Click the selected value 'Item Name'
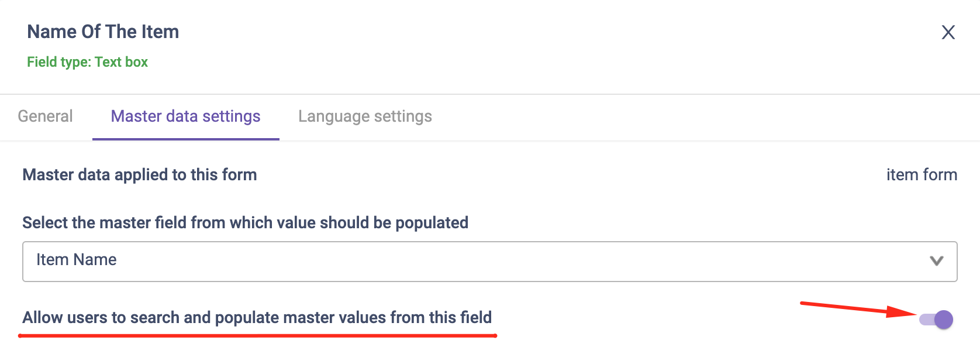This screenshot has height=357, width=980. (77, 260)
